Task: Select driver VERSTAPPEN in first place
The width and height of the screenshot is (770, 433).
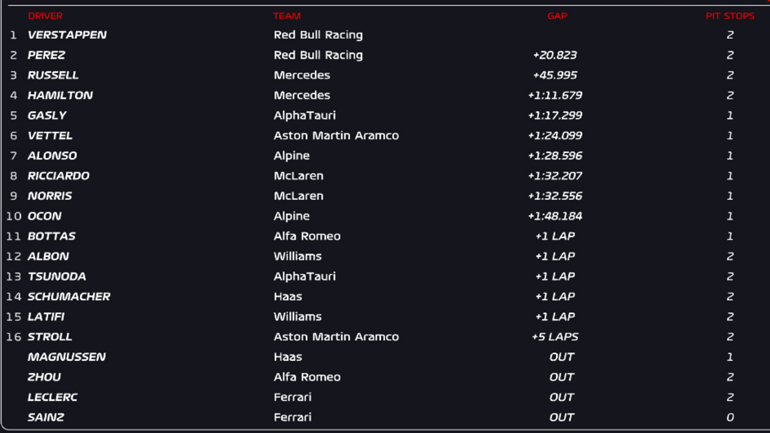Action: coord(67,35)
